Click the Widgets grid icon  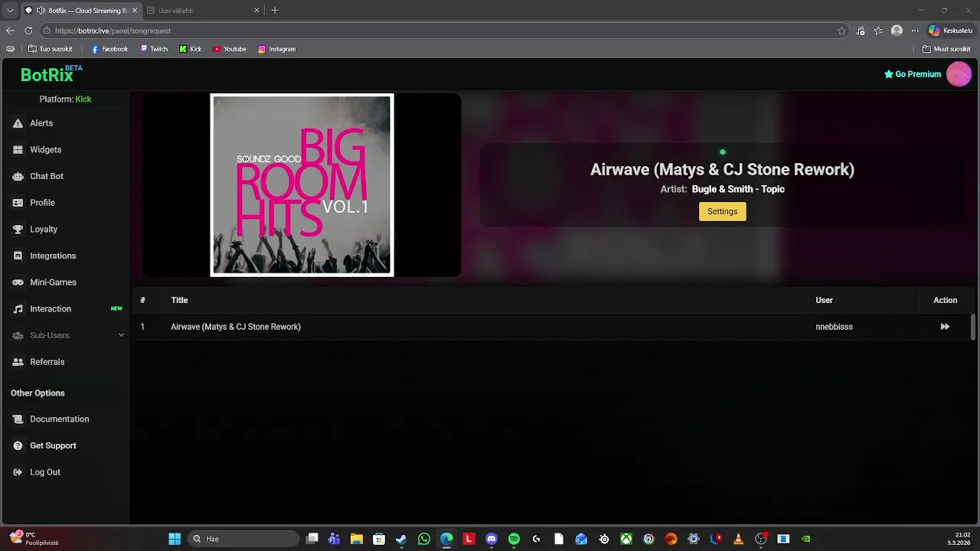pyautogui.click(x=18, y=150)
